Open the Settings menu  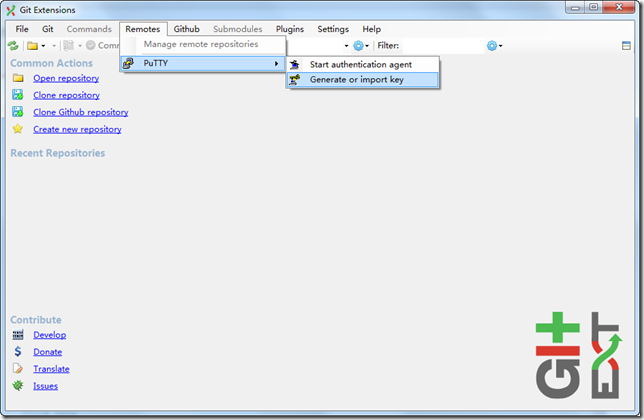coord(333,29)
